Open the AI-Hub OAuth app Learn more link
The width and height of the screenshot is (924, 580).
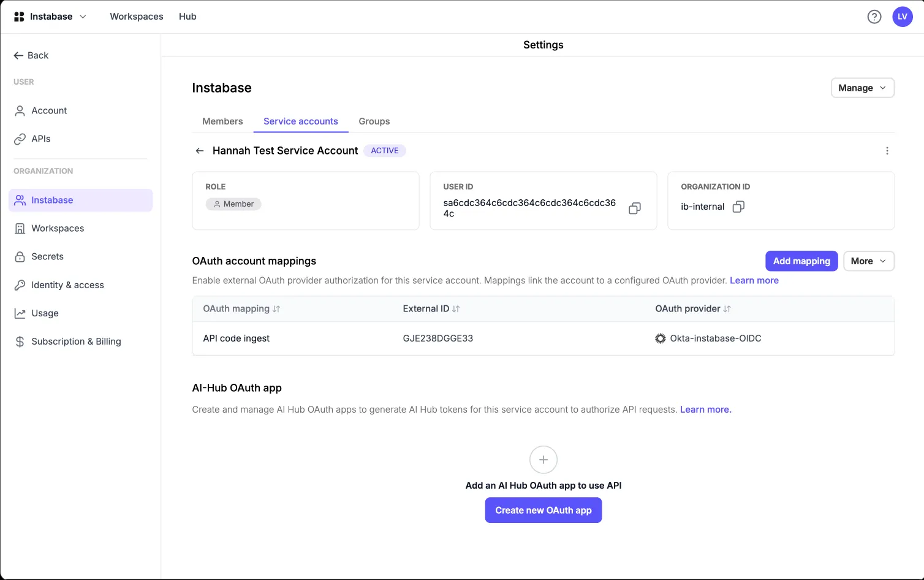click(706, 410)
